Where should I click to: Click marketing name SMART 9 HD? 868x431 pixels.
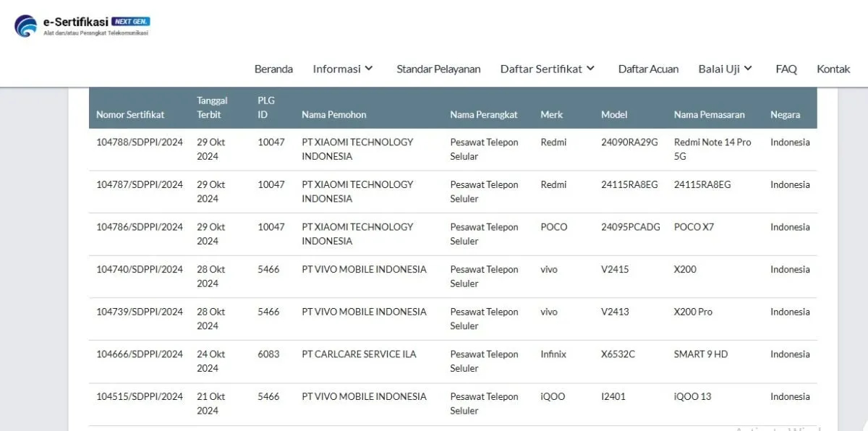point(701,354)
